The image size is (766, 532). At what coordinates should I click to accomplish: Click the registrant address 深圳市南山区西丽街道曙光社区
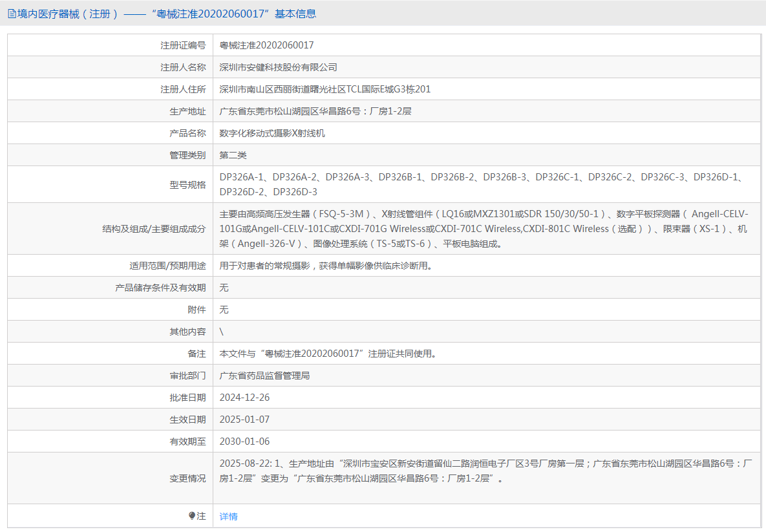[x=325, y=89]
